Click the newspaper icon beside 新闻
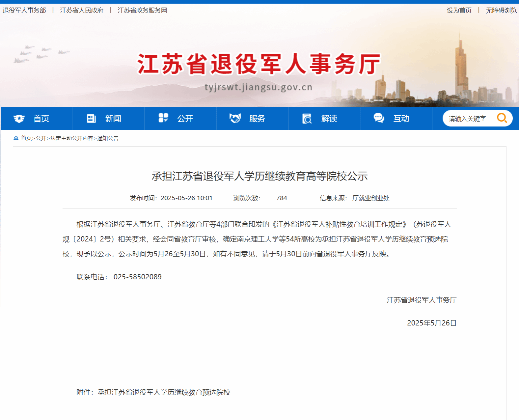This screenshot has width=519, height=420. (x=91, y=119)
